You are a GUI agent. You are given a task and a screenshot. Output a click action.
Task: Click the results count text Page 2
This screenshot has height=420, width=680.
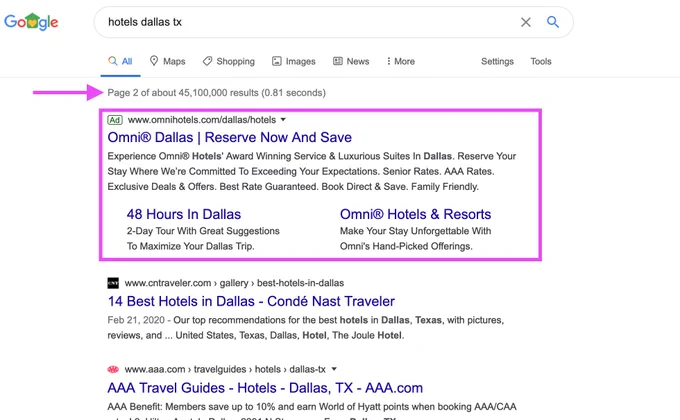coord(216,92)
